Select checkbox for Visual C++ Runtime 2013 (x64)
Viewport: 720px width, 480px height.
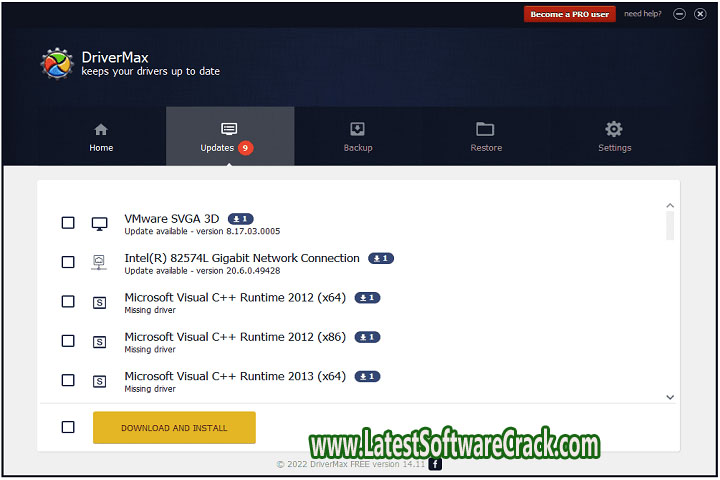point(68,380)
